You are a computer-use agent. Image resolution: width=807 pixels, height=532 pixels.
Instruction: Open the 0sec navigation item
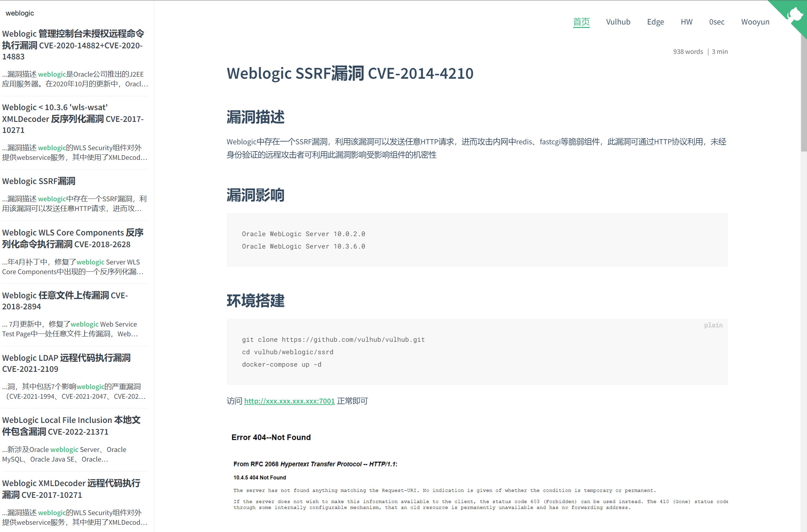tap(717, 22)
